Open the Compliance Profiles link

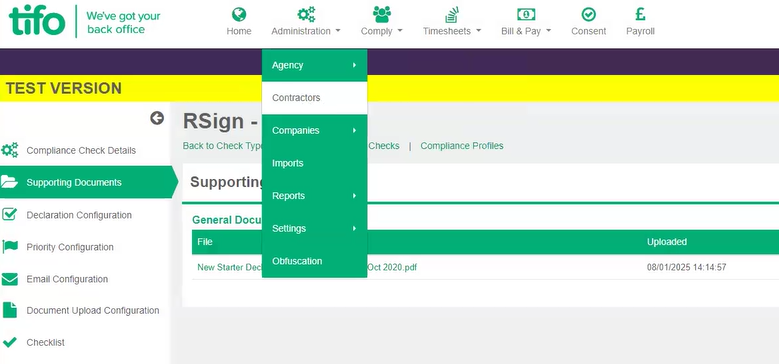pyautogui.click(x=462, y=146)
